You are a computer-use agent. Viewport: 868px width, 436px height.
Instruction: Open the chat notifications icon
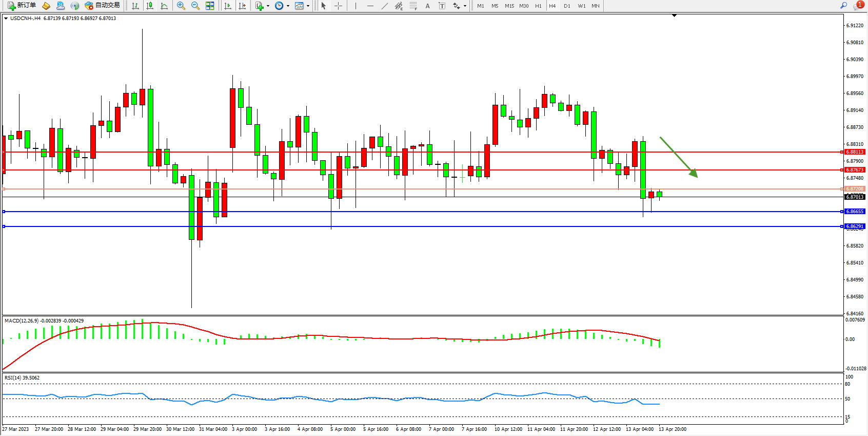coord(857,6)
